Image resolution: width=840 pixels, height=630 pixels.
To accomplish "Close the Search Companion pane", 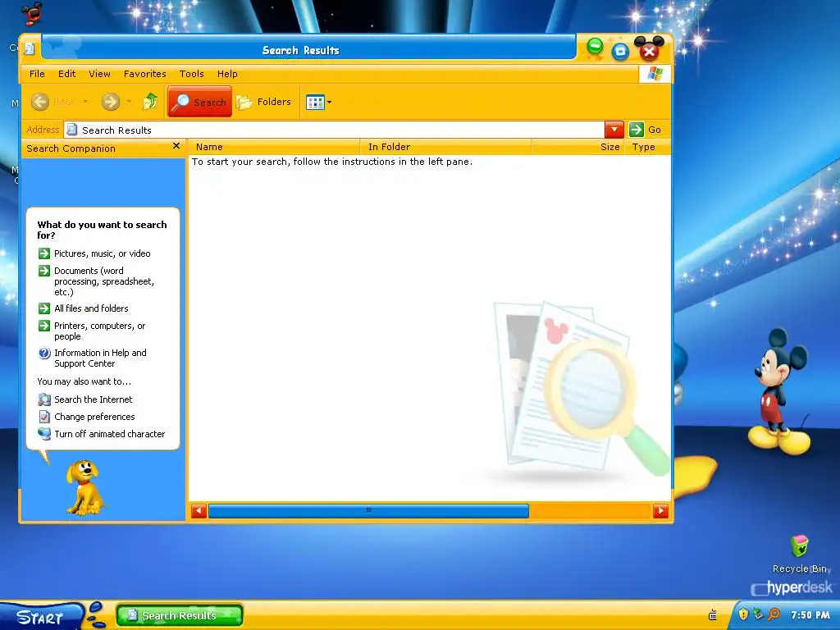I will pos(176,146).
